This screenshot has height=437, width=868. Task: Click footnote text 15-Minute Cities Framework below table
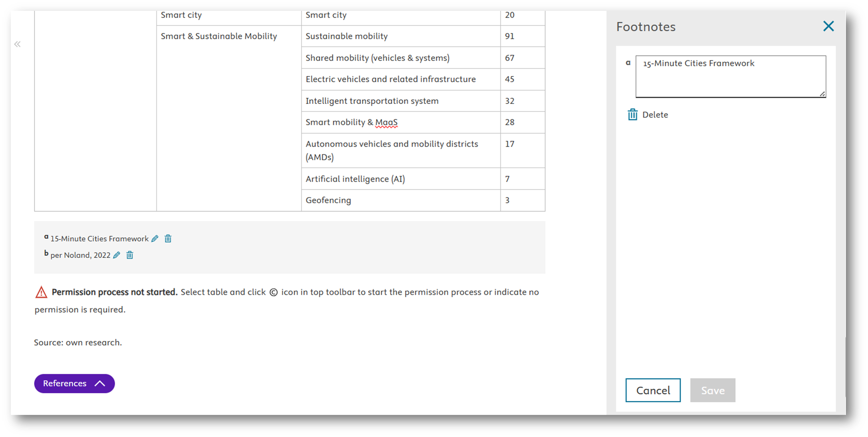click(x=99, y=239)
